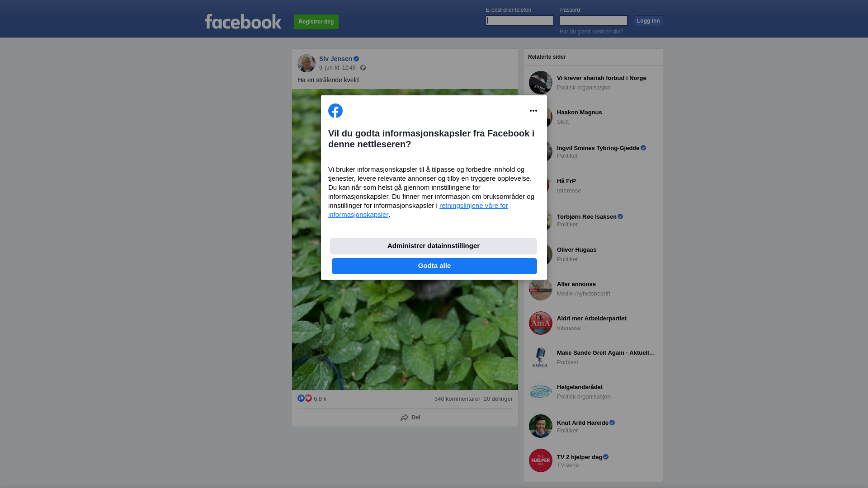
Task: Click the public globe icon next to post date
Action: pos(363,68)
